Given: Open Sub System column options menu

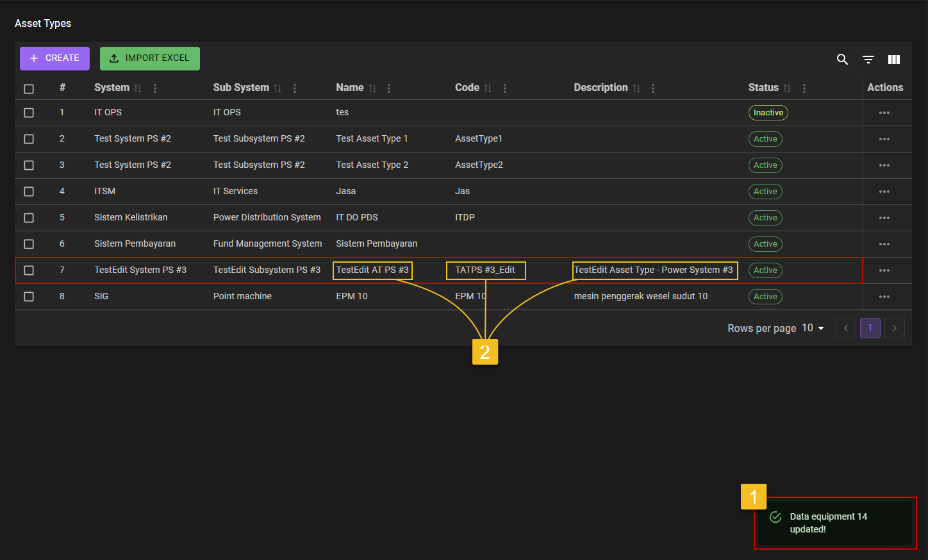Looking at the screenshot, I should pos(295,88).
